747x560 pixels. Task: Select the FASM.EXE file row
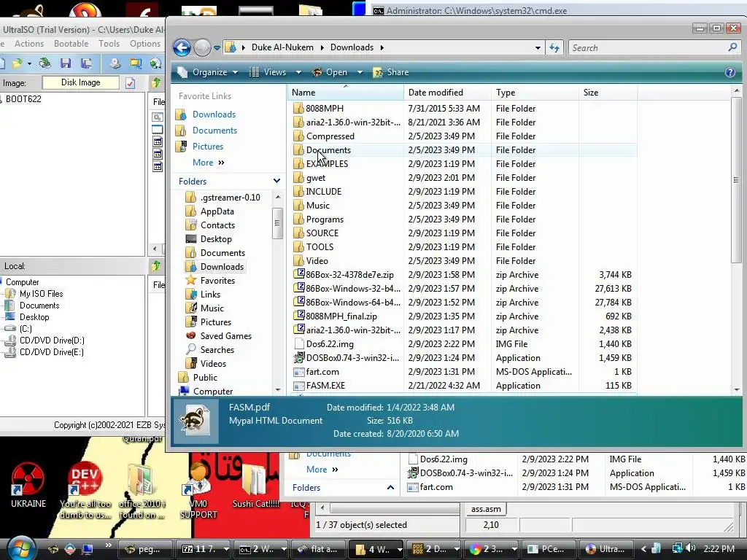465,385
